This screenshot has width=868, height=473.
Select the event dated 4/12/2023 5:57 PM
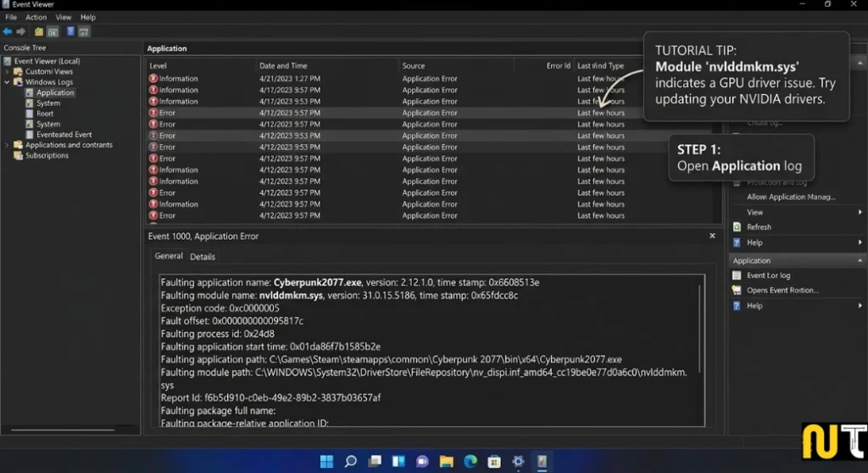click(x=433, y=113)
